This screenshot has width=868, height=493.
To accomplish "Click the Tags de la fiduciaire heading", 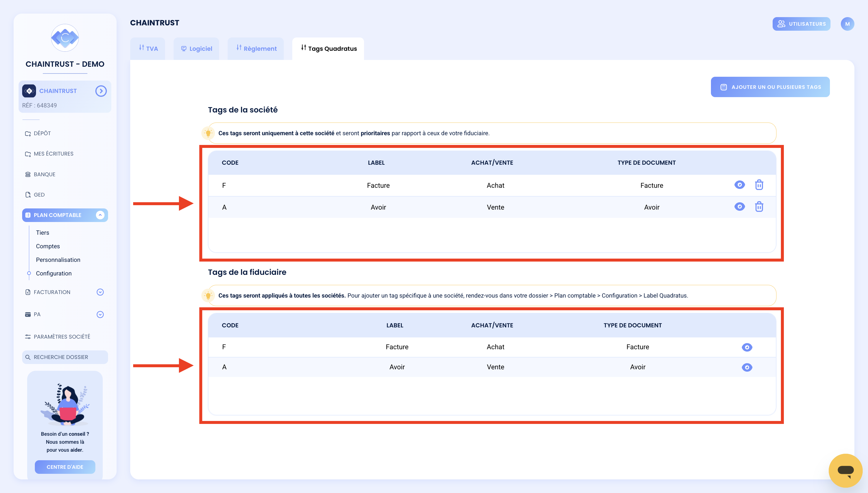I will 247,272.
